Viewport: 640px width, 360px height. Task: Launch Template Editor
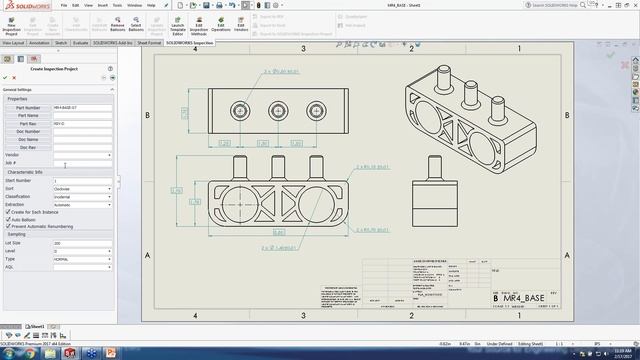pos(178,26)
